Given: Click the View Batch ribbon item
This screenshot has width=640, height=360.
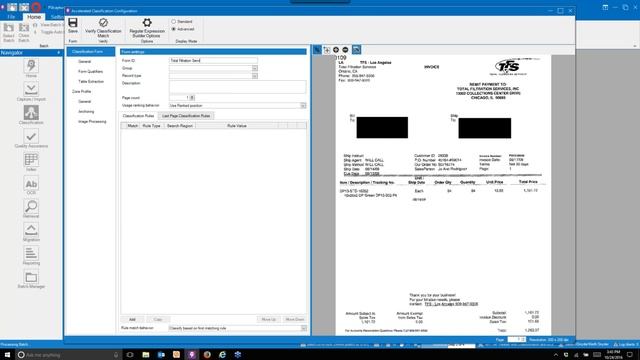Looking at the screenshot, I should pos(48,25).
